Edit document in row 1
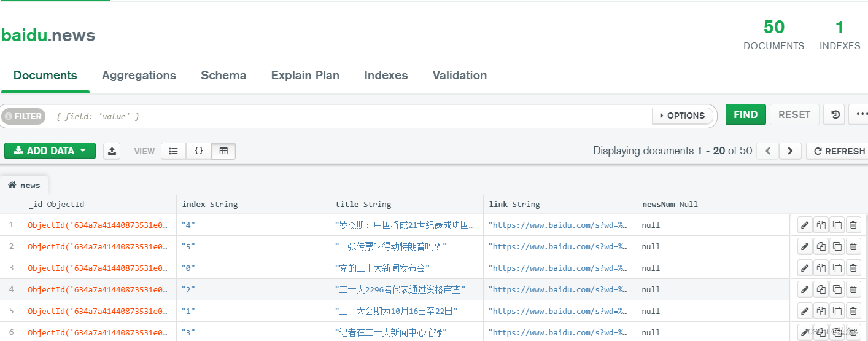 (x=805, y=225)
